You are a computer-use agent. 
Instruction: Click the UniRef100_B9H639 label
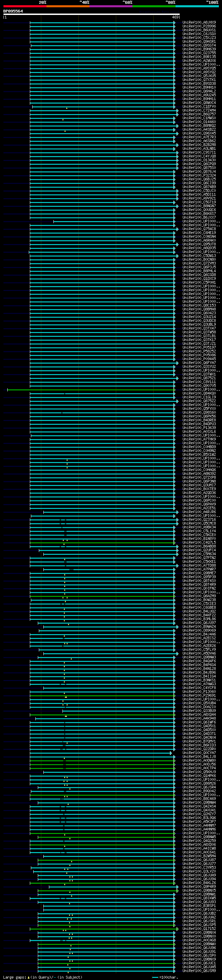pos(199,49)
